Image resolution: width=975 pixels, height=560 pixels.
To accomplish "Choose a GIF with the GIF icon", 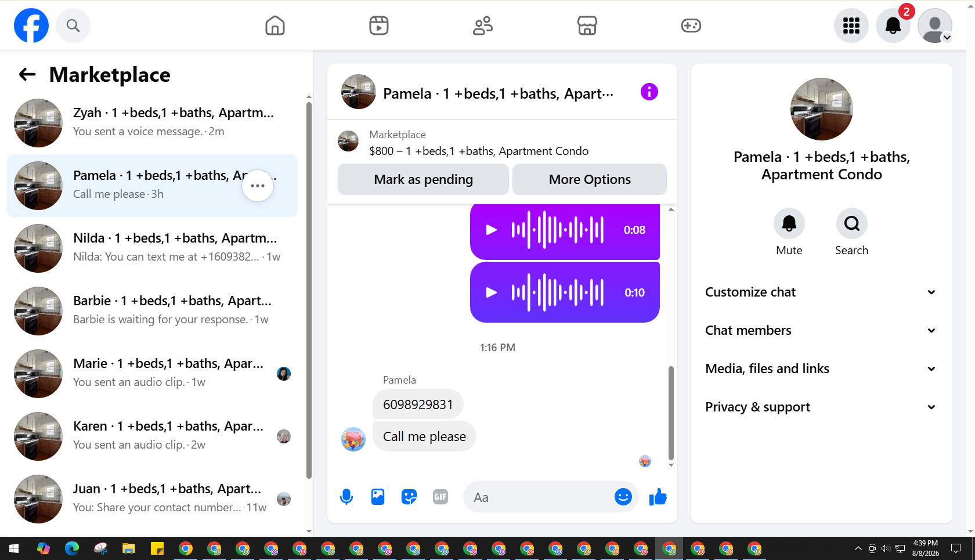I will pyautogui.click(x=440, y=497).
